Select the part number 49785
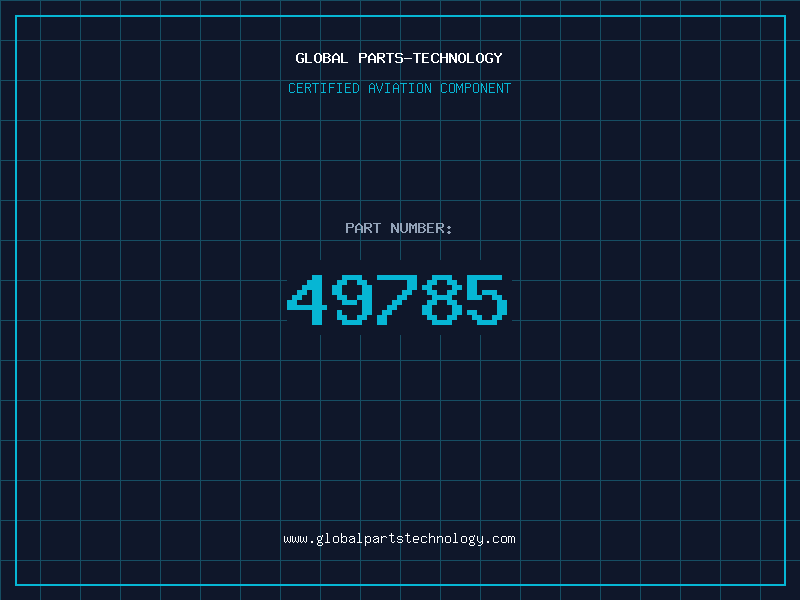This screenshot has width=800, height=600. click(x=397, y=299)
